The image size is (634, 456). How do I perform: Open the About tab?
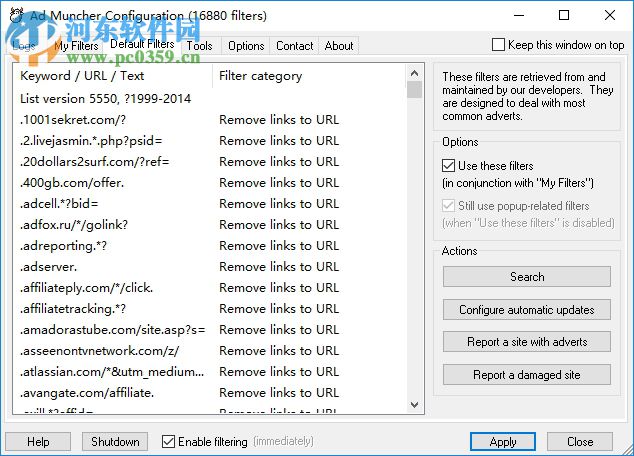(x=339, y=46)
